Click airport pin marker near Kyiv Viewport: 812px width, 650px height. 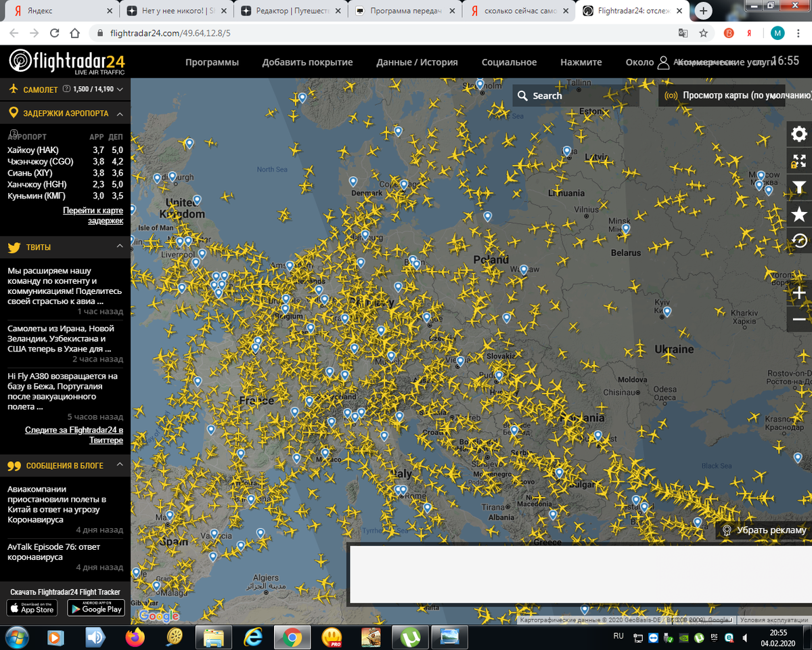(x=667, y=312)
